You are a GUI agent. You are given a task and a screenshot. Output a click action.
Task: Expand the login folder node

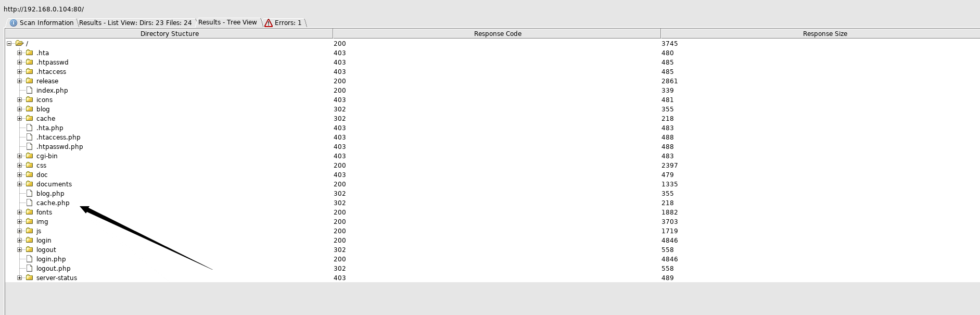20,240
